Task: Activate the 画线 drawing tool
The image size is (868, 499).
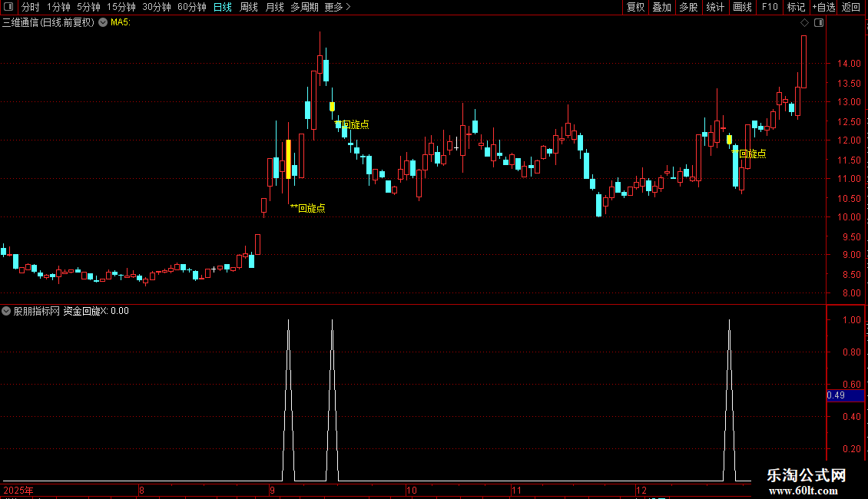Action: coord(742,7)
